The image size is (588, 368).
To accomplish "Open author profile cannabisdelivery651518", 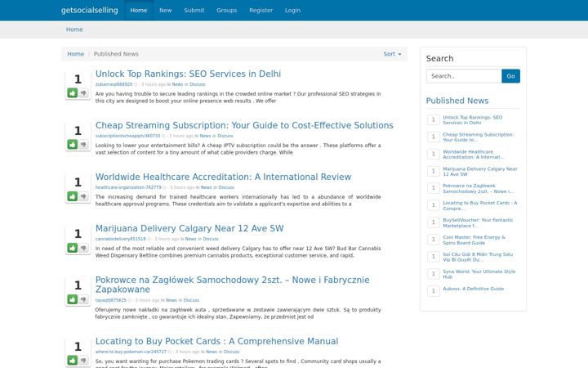I will (x=120, y=239).
